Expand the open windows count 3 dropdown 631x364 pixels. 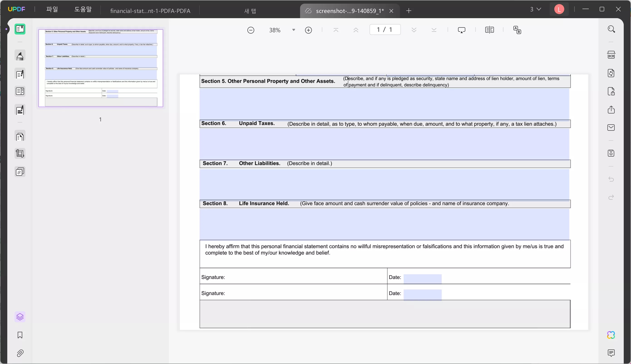pyautogui.click(x=535, y=9)
